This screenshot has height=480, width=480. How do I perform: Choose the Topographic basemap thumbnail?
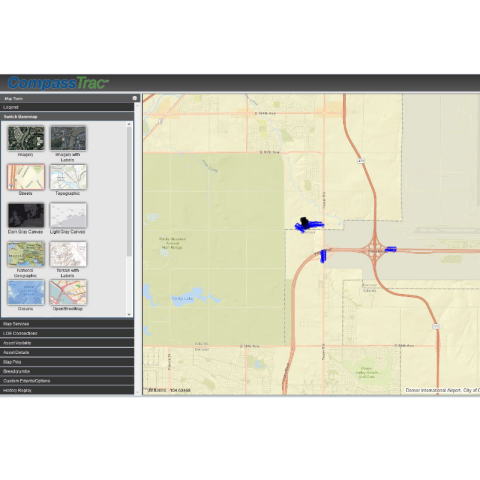[x=68, y=177]
